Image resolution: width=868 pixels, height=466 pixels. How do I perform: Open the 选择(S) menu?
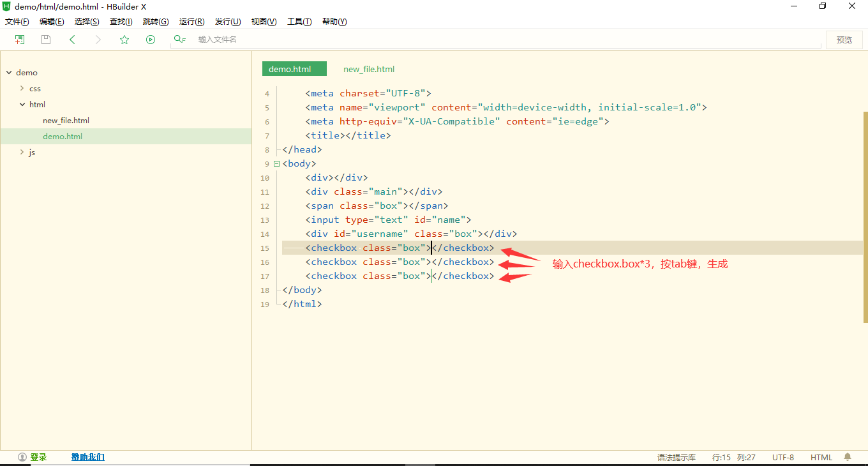(87, 22)
